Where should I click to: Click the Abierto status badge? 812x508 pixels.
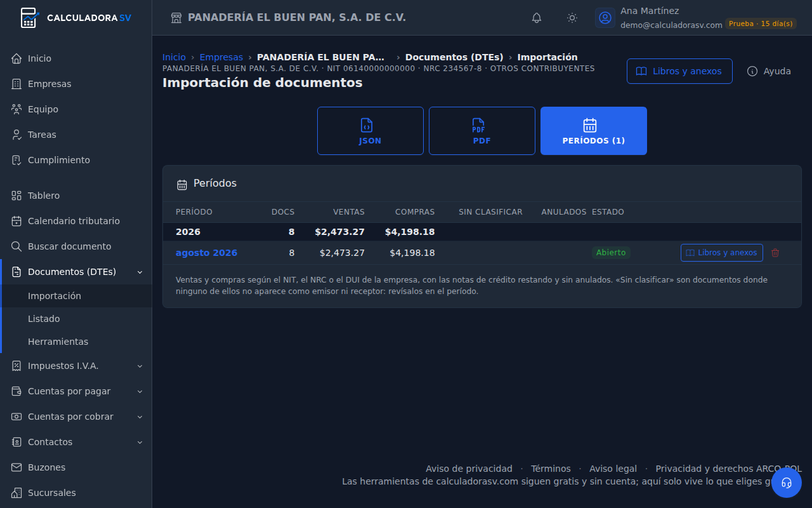pos(611,253)
